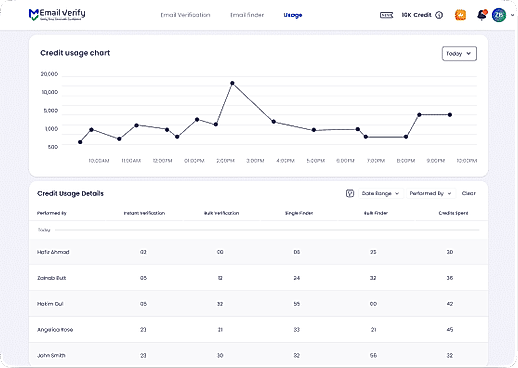
Task: Click the 20,000 y-axis label
Action: coord(49,74)
